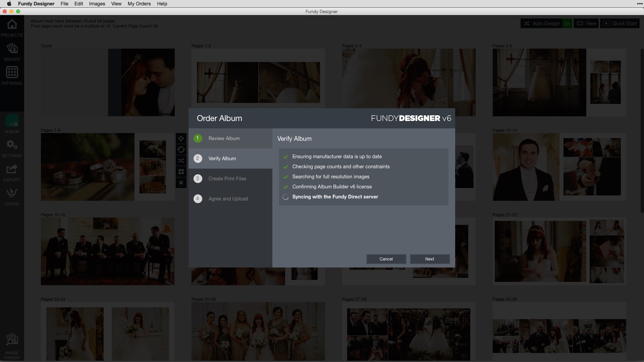
Task: Click the shuffle icon beside Pages 7-8
Action: coord(181,161)
